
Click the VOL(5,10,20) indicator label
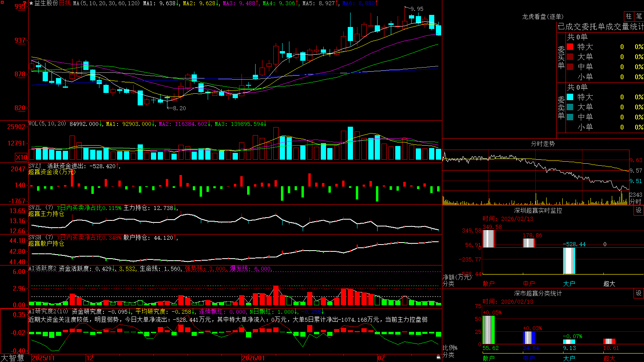click(47, 124)
